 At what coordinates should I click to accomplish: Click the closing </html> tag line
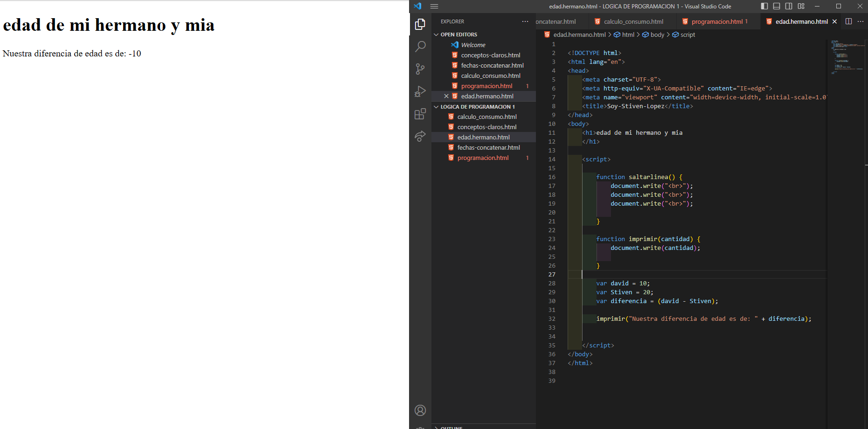[580, 363]
